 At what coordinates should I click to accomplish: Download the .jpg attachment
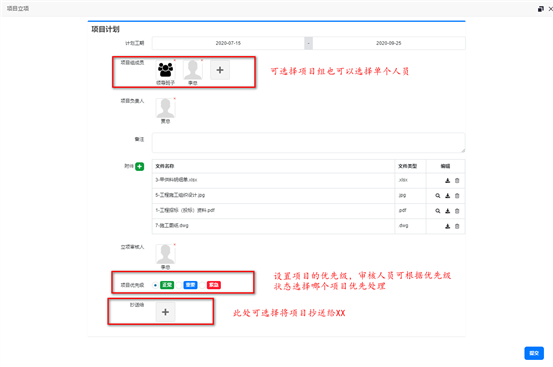click(448, 196)
